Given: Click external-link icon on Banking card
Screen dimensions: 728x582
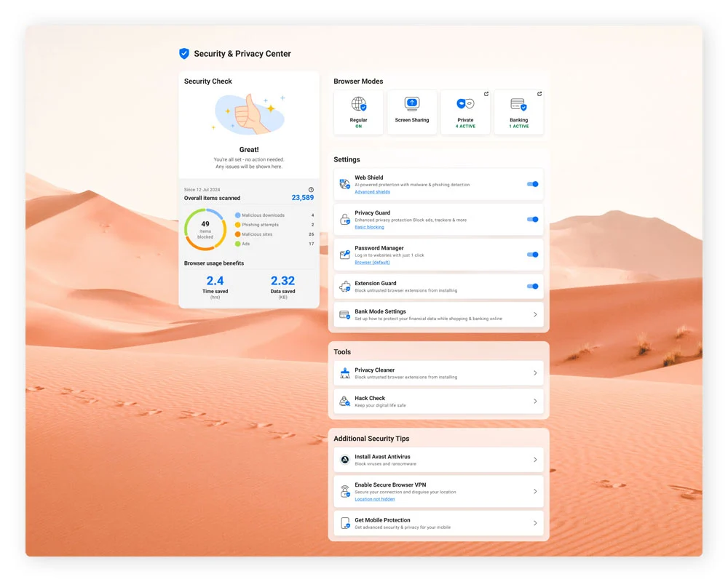Looking at the screenshot, I should pos(539,94).
